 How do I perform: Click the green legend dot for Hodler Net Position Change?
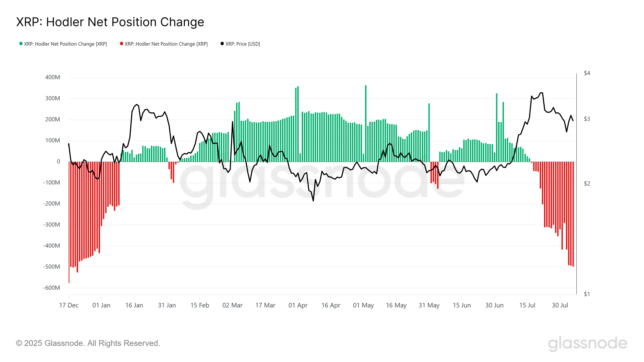[x=21, y=44]
